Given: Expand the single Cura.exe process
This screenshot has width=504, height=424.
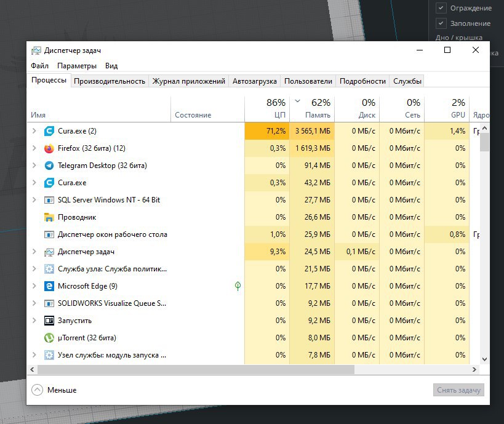Looking at the screenshot, I should click(34, 183).
